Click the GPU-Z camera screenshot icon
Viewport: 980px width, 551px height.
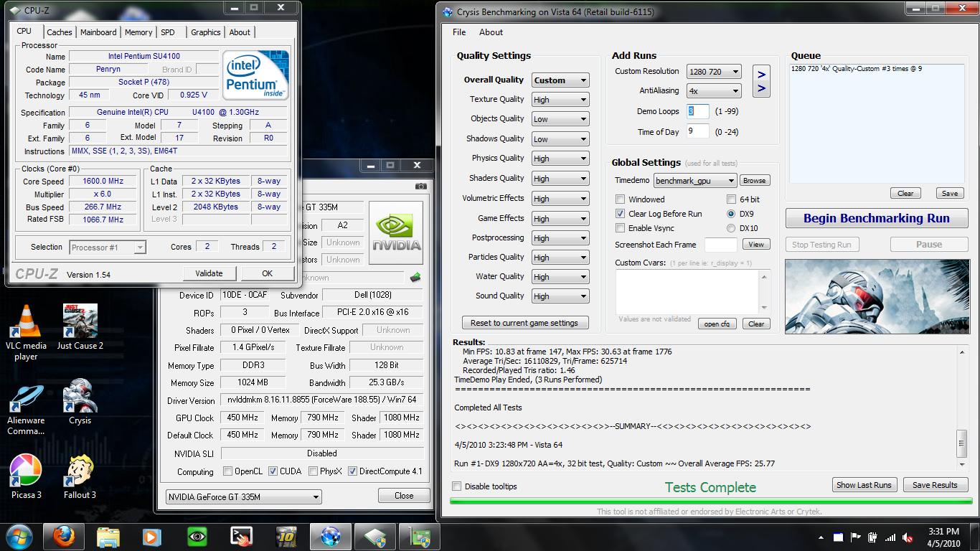pos(420,186)
